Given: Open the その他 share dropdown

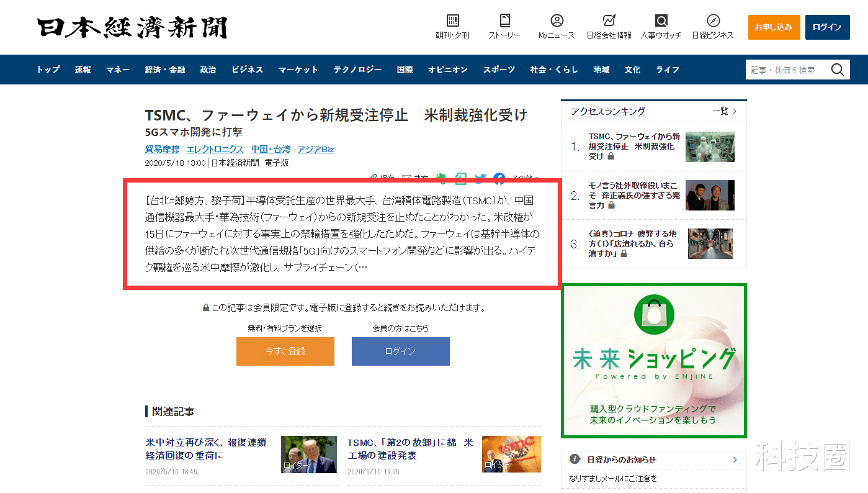Looking at the screenshot, I should (x=524, y=178).
